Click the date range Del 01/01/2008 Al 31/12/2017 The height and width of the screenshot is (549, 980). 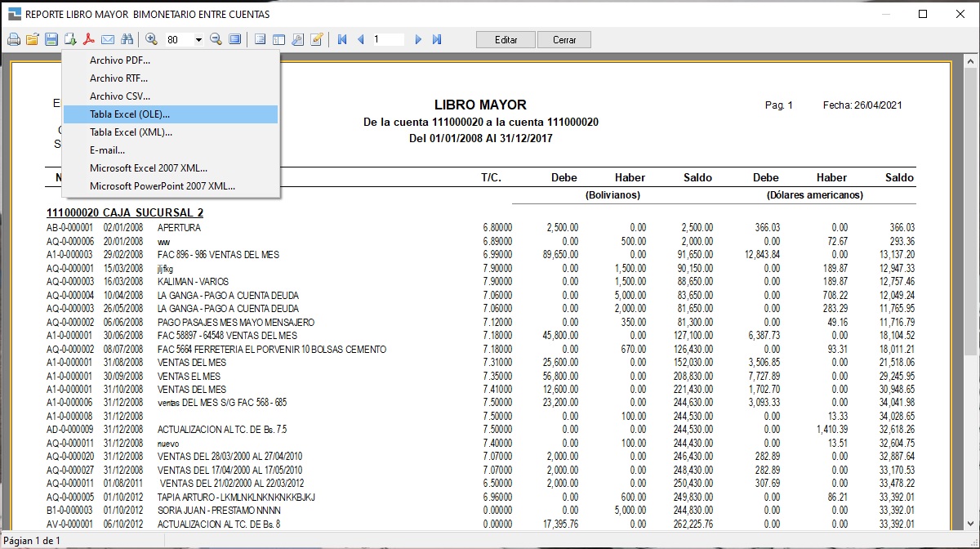click(x=480, y=139)
